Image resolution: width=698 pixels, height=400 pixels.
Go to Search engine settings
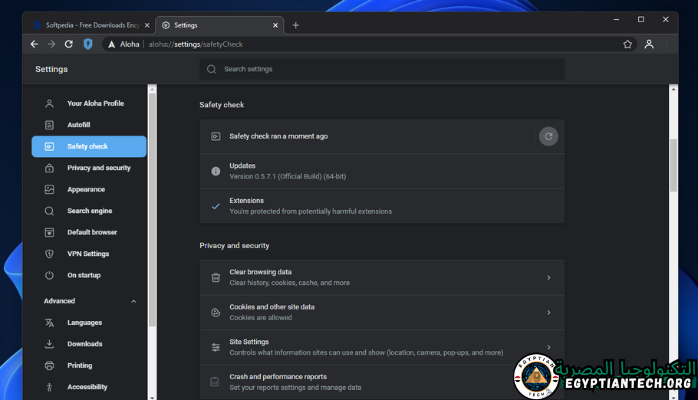pyautogui.click(x=90, y=211)
